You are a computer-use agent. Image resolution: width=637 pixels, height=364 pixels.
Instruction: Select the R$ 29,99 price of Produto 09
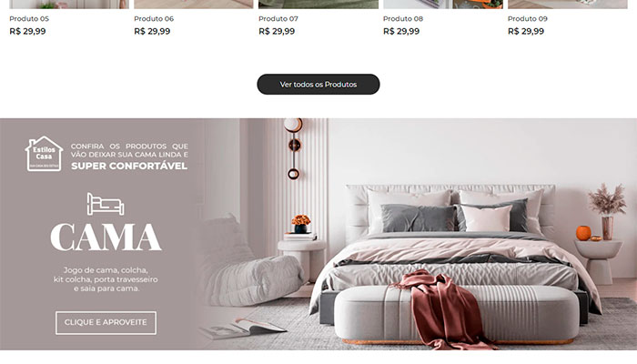point(526,31)
